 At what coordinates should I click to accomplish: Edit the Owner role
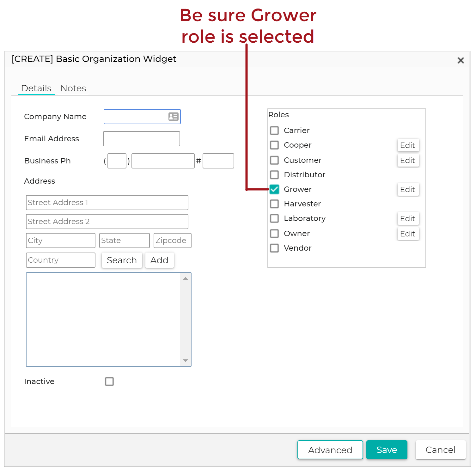point(408,234)
